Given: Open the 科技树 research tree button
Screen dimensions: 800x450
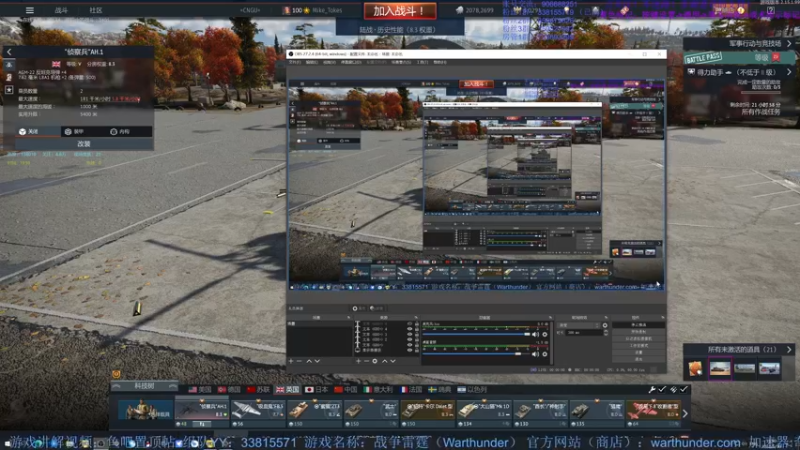Looking at the screenshot, I should [144, 386].
